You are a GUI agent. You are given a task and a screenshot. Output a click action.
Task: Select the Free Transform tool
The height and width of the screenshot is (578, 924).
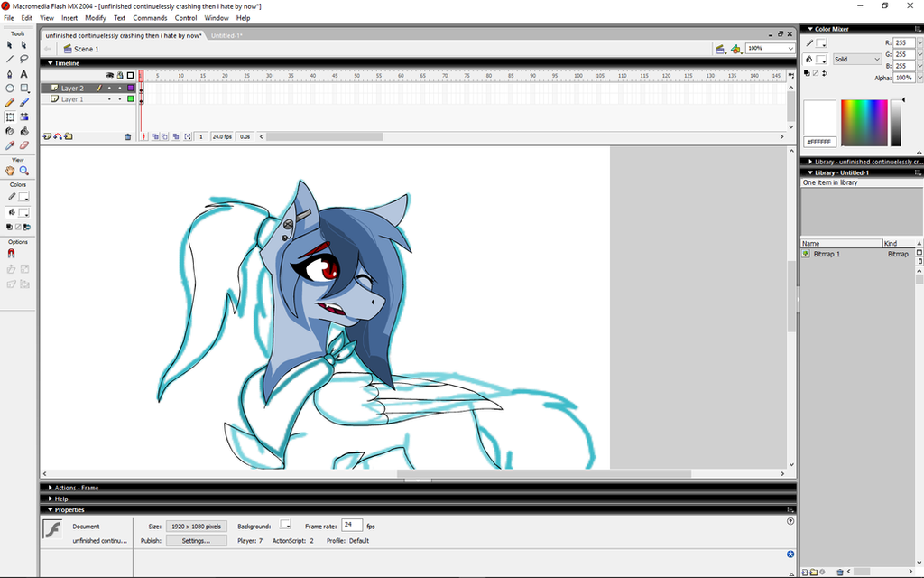click(9, 117)
